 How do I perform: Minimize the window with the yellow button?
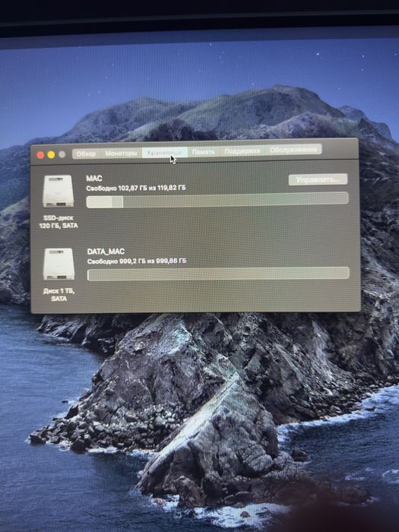pyautogui.click(x=51, y=155)
